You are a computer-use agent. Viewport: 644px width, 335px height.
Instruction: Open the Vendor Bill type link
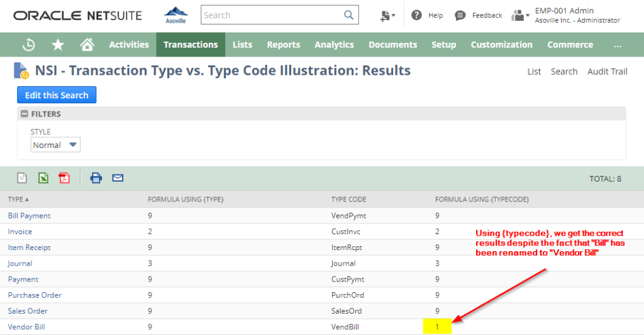(26, 327)
